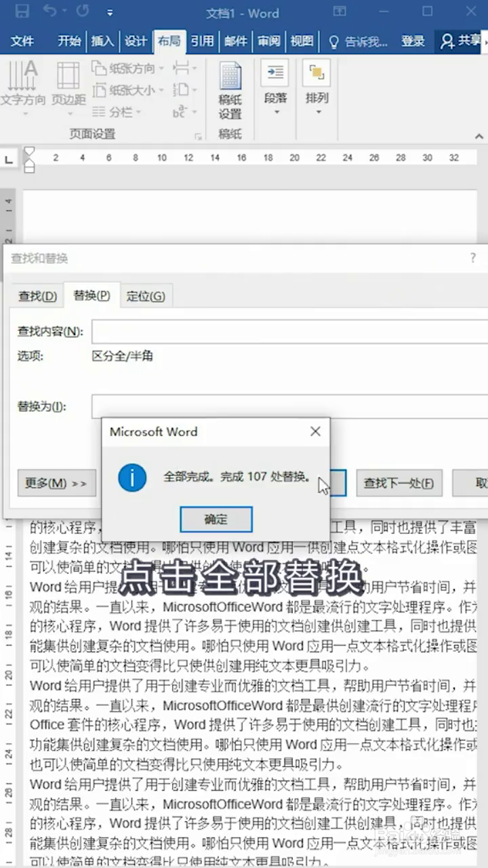This screenshot has height=868, width=488.
Task: Click the 告诉我 lightbulb search box
Action: [358, 41]
